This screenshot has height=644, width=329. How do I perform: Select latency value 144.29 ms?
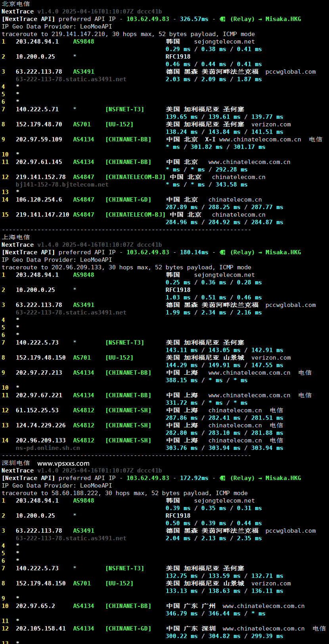pyautogui.click(x=182, y=365)
